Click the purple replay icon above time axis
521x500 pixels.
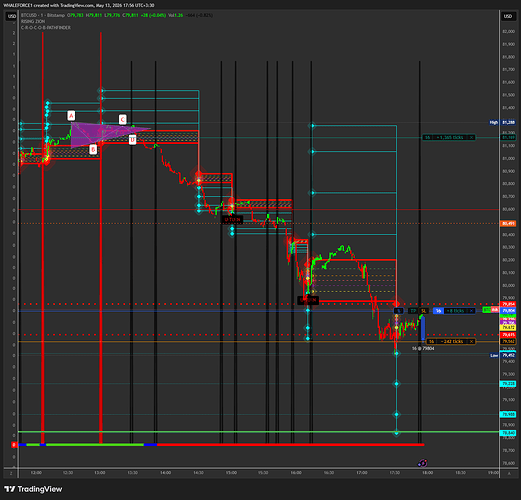pyautogui.click(x=422, y=463)
